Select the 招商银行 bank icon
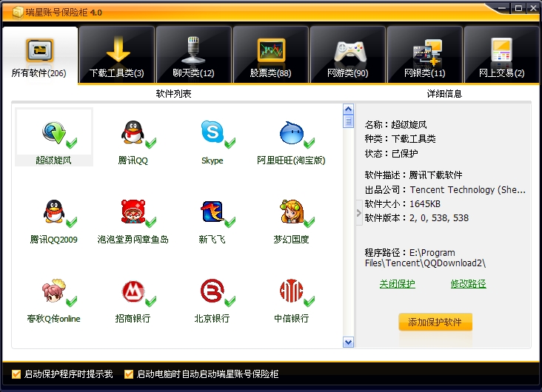Screen dimensions: 542x392 coord(133,291)
